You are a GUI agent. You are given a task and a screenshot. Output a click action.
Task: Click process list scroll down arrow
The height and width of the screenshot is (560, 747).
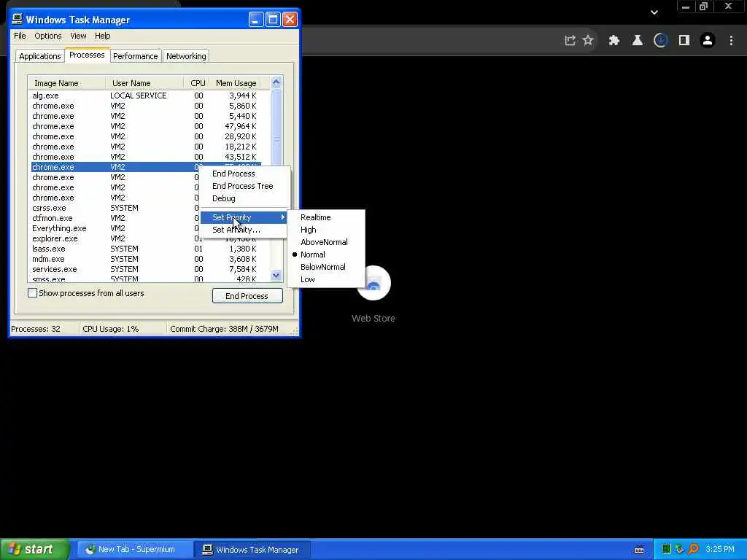(276, 275)
